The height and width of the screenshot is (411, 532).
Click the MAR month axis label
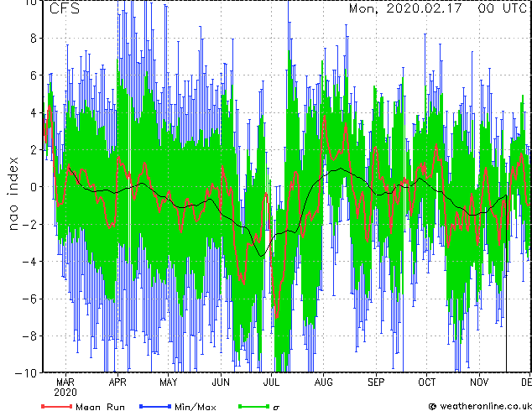click(x=65, y=382)
